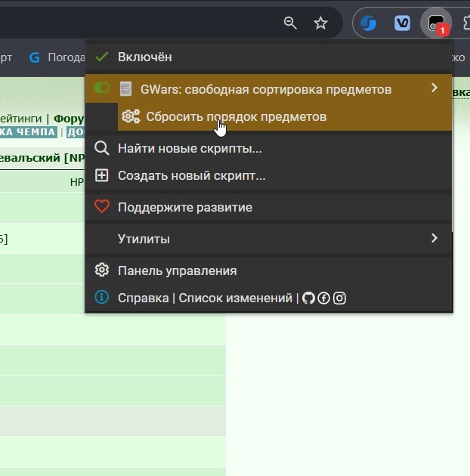470x476 pixels.
Task: Expand the GWars script submenu arrow
Action: [x=434, y=88]
